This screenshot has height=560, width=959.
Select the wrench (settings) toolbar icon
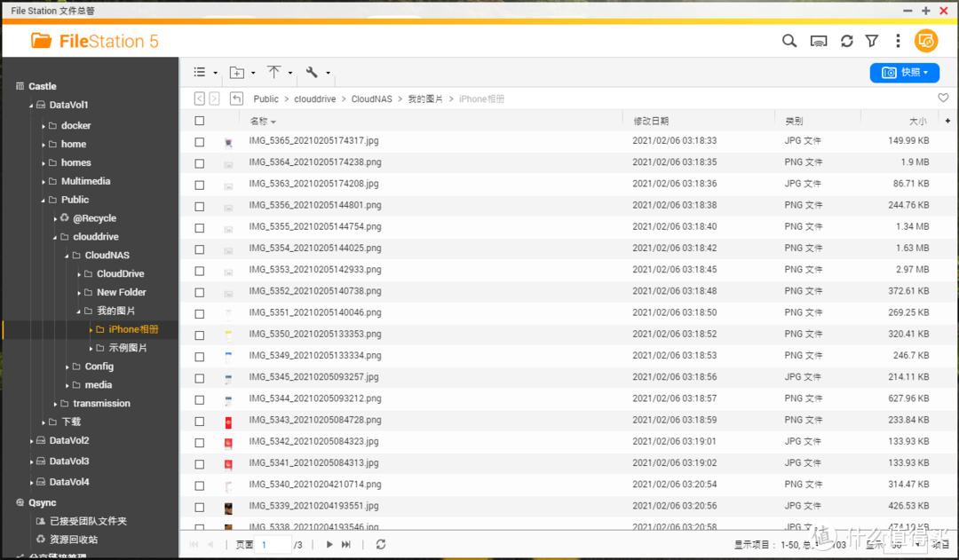tap(313, 72)
